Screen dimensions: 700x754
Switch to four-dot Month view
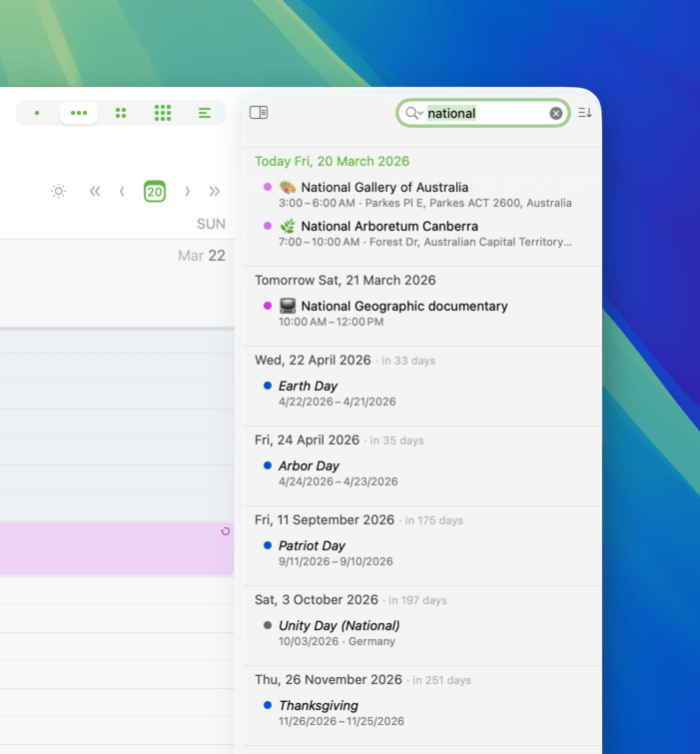click(x=121, y=113)
